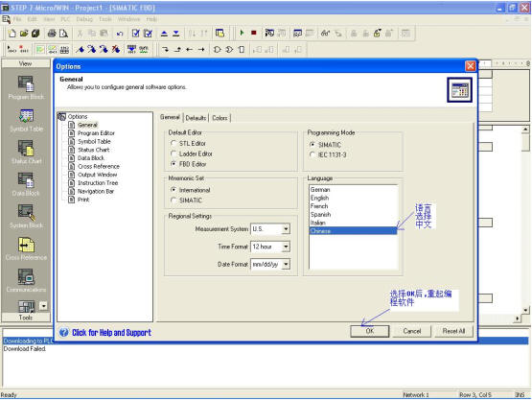Screen dimensions: 532x401
Task: Click the eyeglasses status icon in toolbar
Action: click(325, 34)
